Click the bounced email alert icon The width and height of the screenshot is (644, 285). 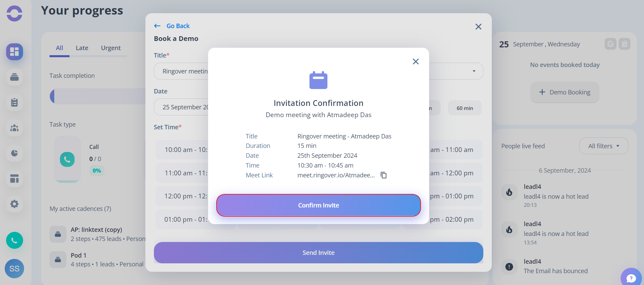point(509,267)
